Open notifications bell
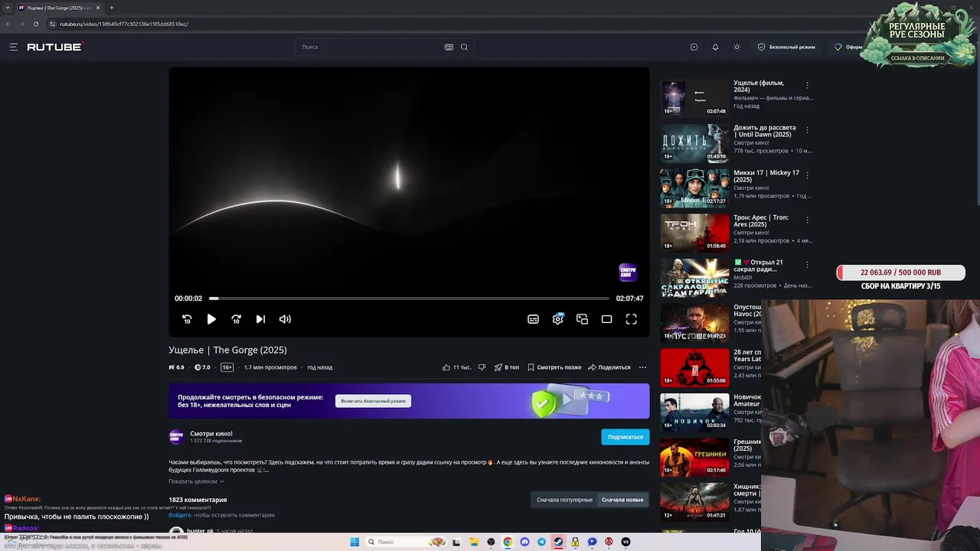This screenshot has height=551, width=980. 715,47
